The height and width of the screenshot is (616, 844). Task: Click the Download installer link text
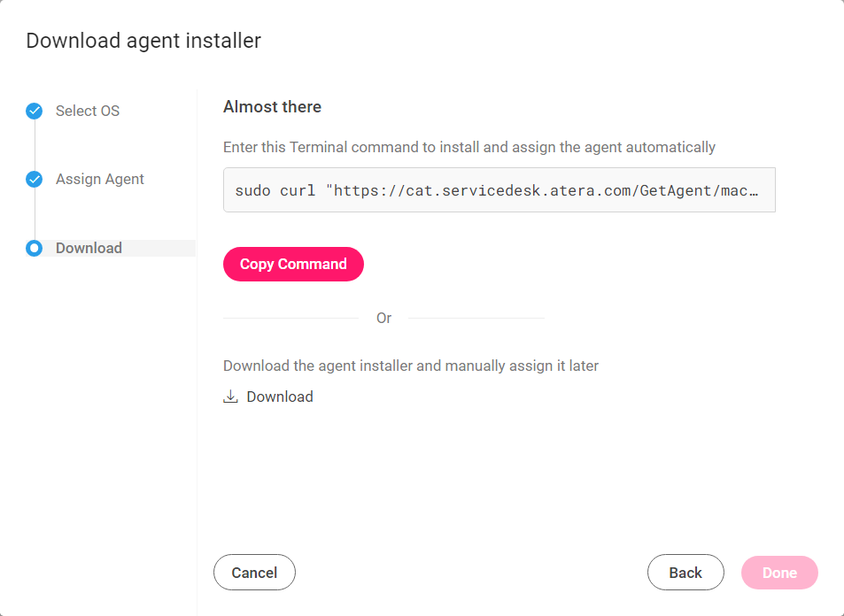(280, 397)
